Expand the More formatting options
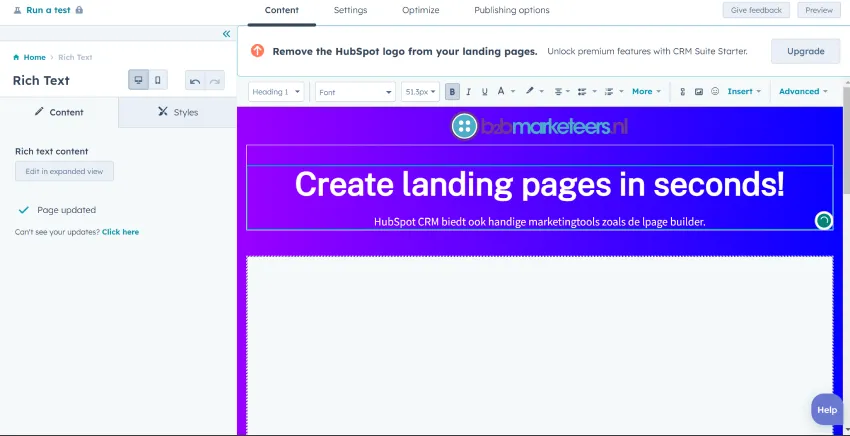850x436 pixels. 646,92
